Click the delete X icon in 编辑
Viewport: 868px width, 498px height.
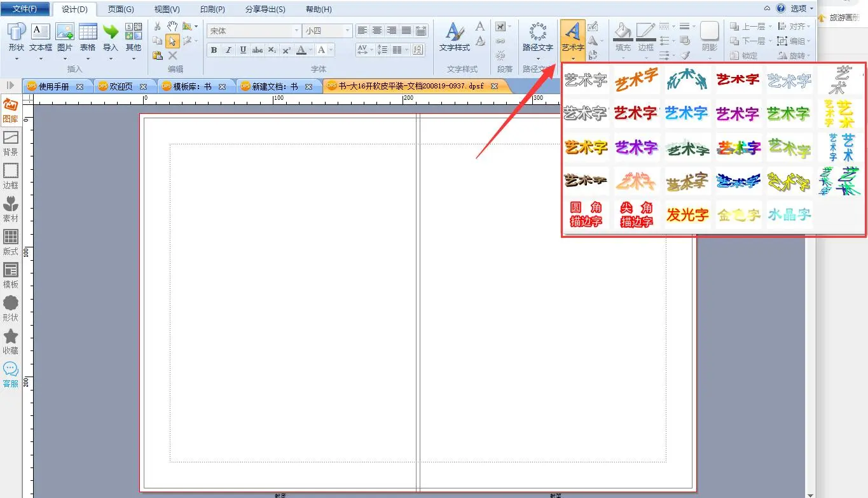[172, 55]
